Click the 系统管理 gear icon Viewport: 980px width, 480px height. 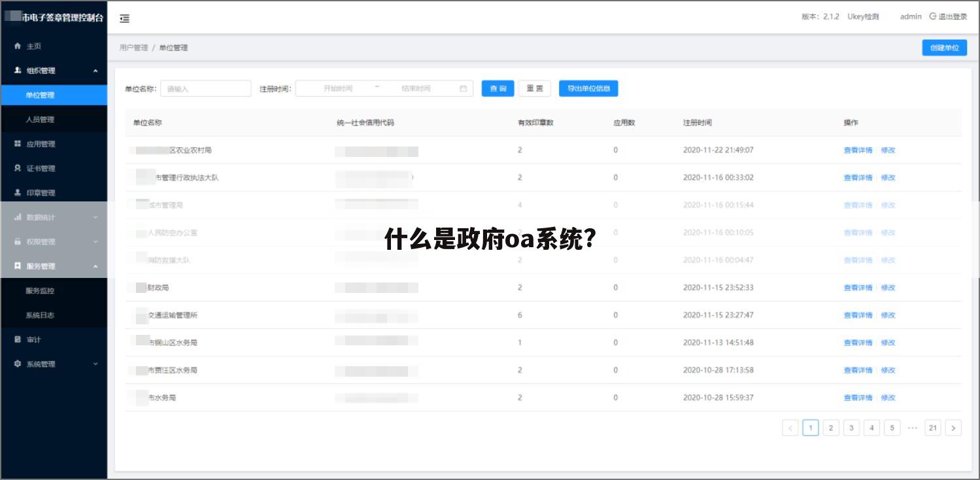pos(18,364)
